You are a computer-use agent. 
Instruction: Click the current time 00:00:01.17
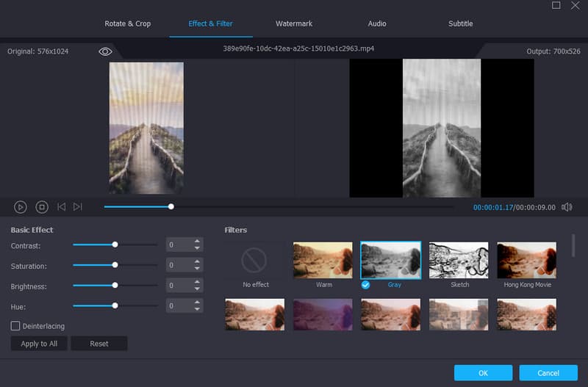click(492, 207)
